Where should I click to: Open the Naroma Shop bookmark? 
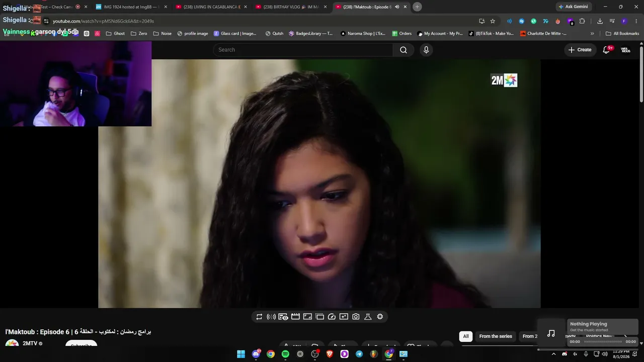[x=363, y=34]
